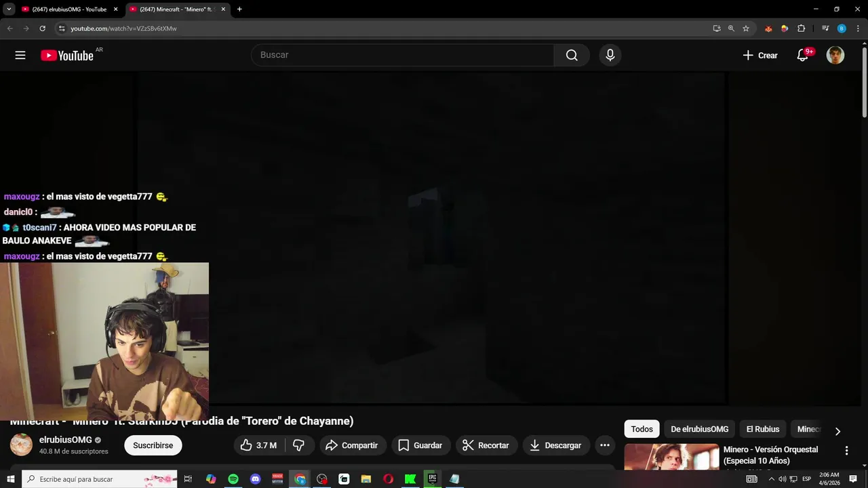
Task: Bookmark this page with the star icon
Action: coord(746,28)
